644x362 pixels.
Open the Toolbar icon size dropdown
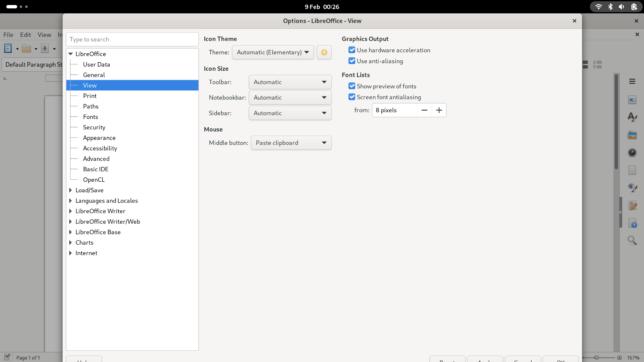click(290, 82)
